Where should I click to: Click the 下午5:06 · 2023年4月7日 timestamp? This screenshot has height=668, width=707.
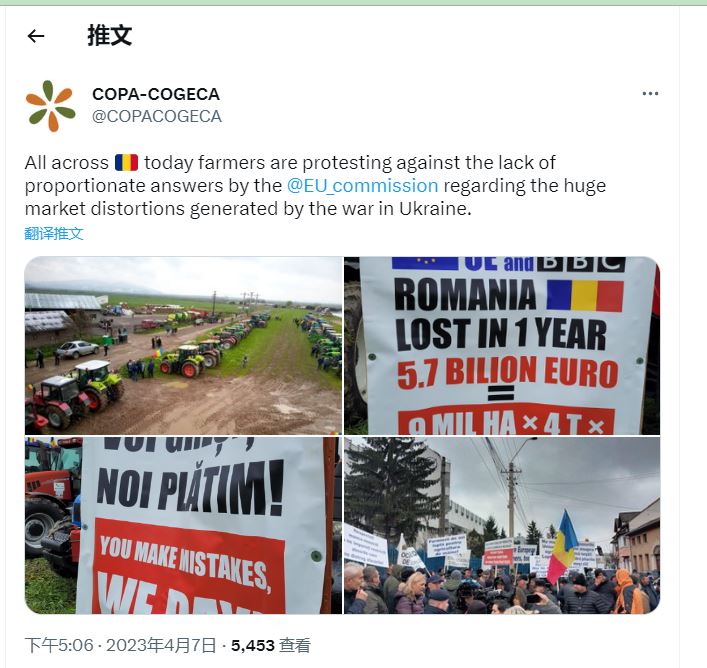point(120,645)
